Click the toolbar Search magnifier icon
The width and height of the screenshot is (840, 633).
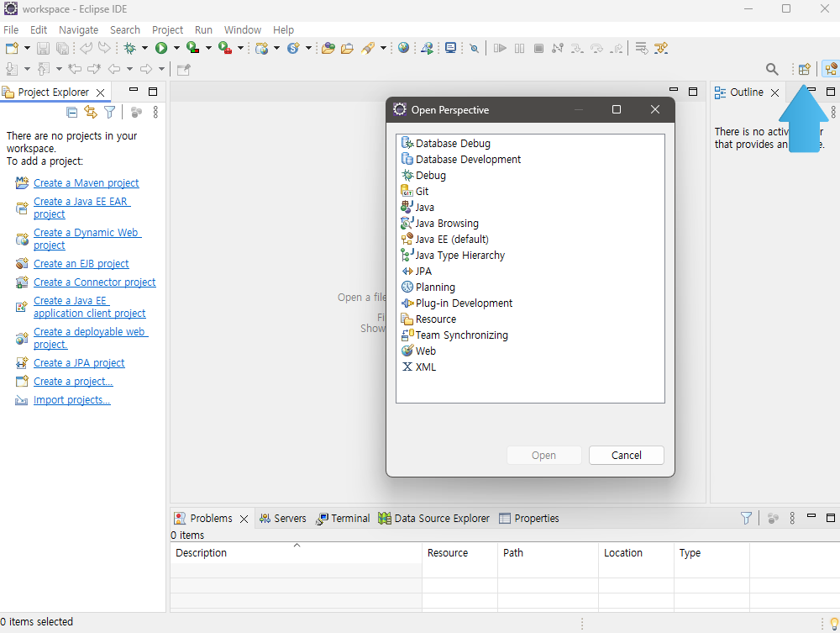click(772, 69)
